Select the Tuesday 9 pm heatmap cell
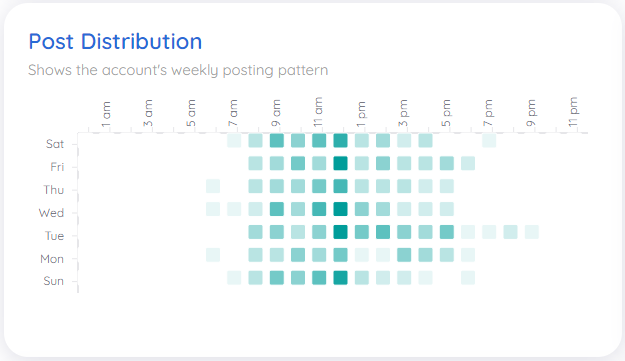 click(x=532, y=232)
